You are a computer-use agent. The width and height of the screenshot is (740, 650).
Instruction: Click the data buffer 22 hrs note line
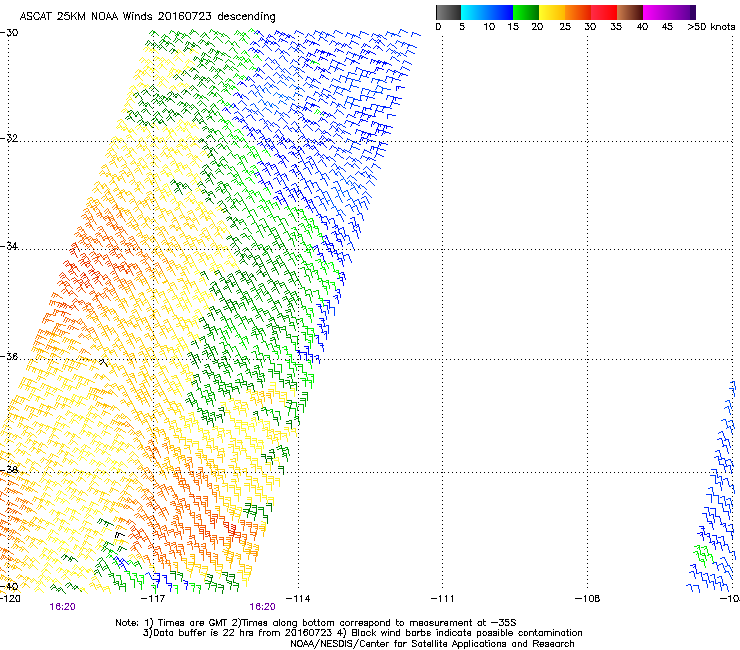(362, 633)
